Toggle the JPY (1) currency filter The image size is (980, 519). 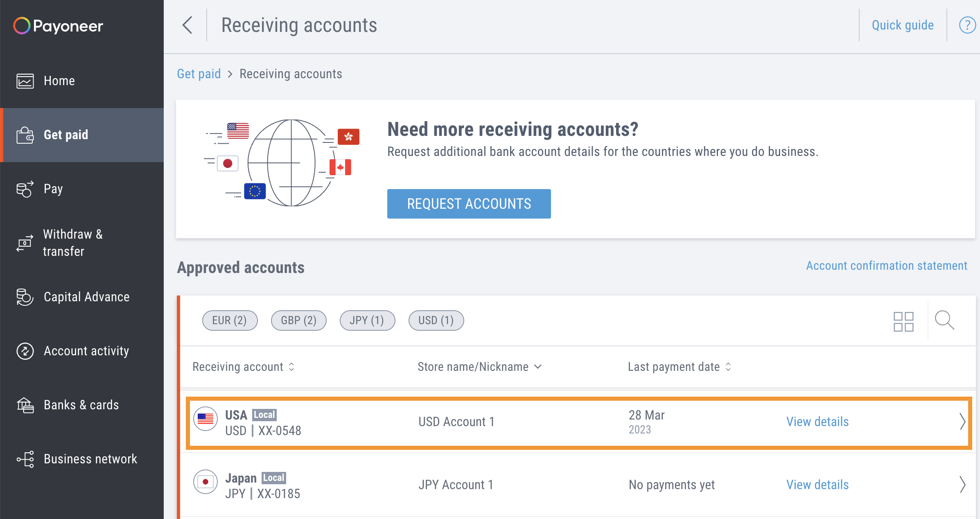(x=367, y=320)
